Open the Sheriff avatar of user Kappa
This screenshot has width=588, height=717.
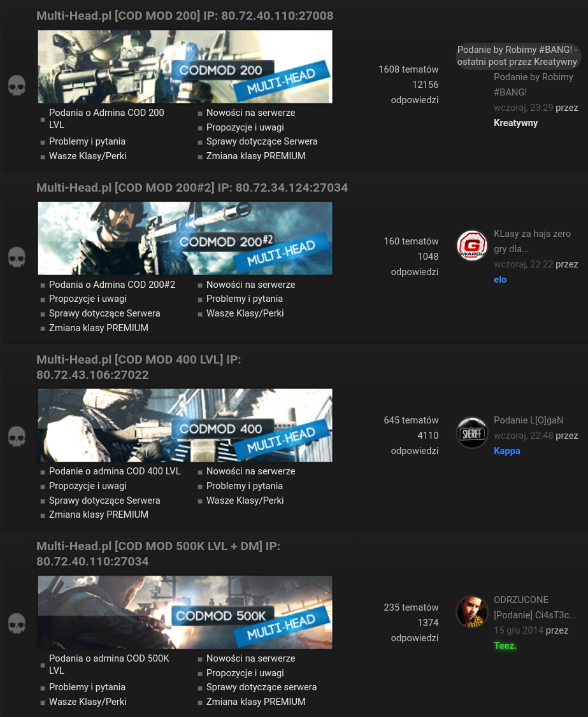coord(472,433)
